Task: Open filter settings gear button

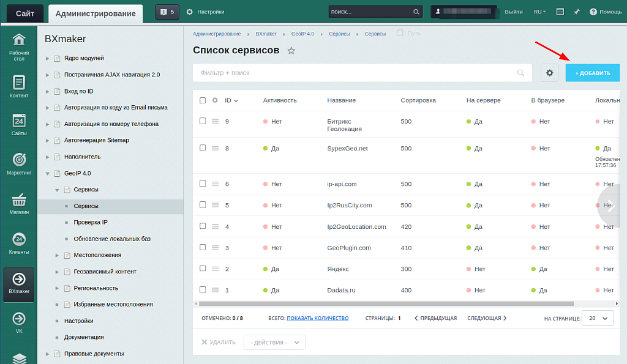Action: coord(549,73)
